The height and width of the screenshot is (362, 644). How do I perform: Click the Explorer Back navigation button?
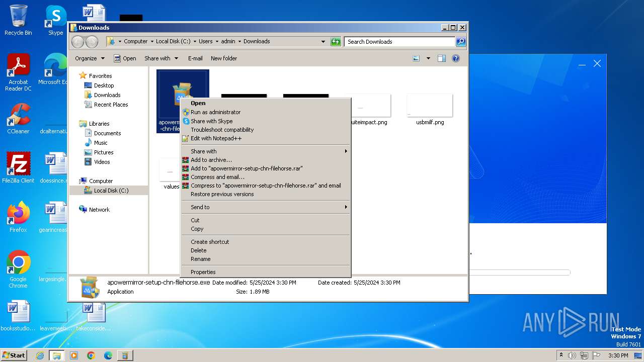point(77,42)
